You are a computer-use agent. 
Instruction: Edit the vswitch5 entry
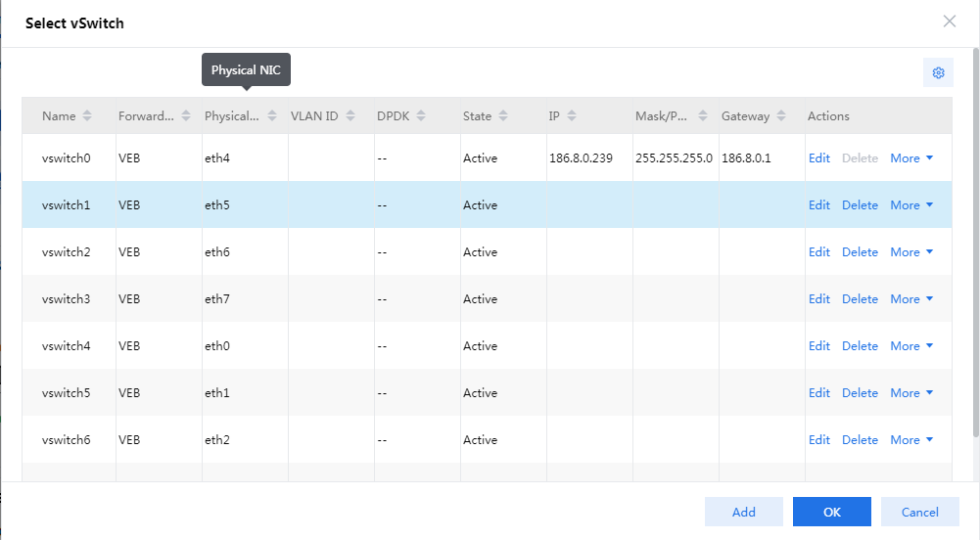click(x=819, y=393)
